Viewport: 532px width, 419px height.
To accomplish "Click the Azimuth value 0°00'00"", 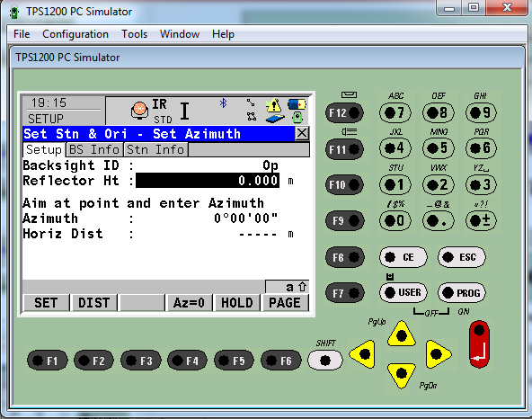I will click(245, 218).
